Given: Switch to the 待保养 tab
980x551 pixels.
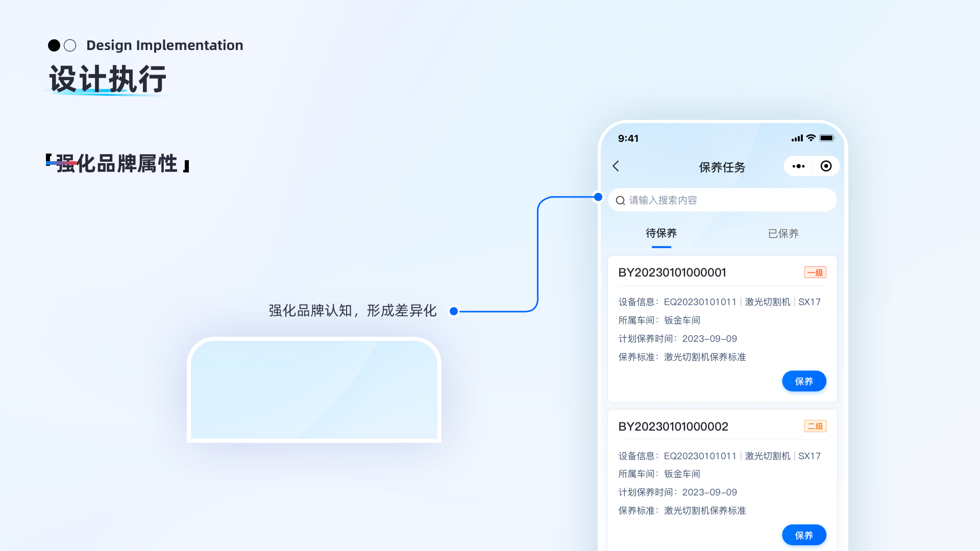Looking at the screenshot, I should 661,234.
